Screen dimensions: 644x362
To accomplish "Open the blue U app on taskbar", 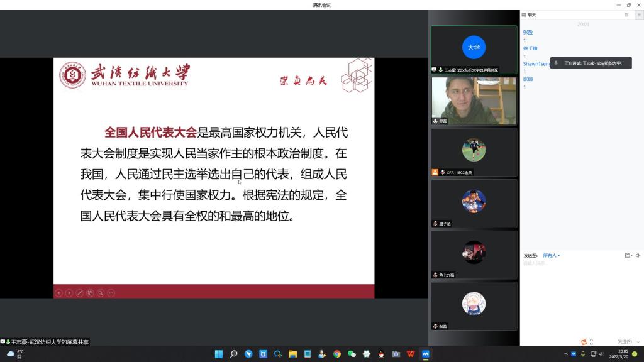I will click(x=264, y=354).
